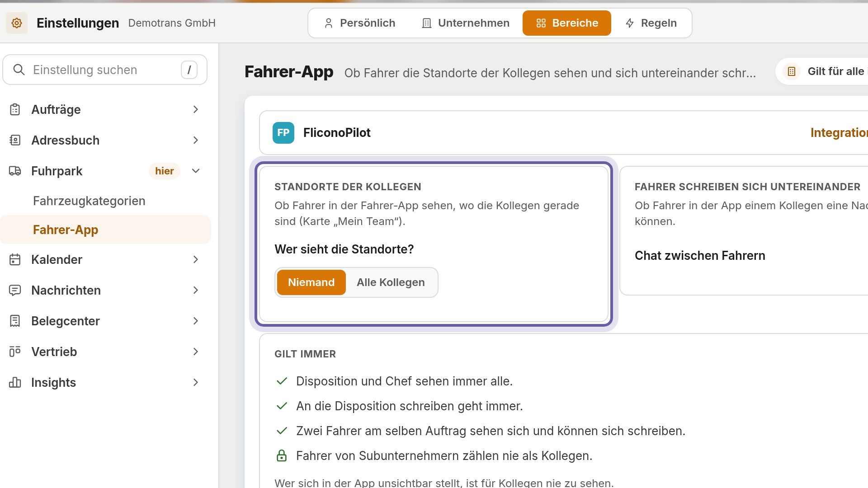Image resolution: width=868 pixels, height=488 pixels.
Task: Expand the Nachrichten section chevron
Action: coord(196,290)
